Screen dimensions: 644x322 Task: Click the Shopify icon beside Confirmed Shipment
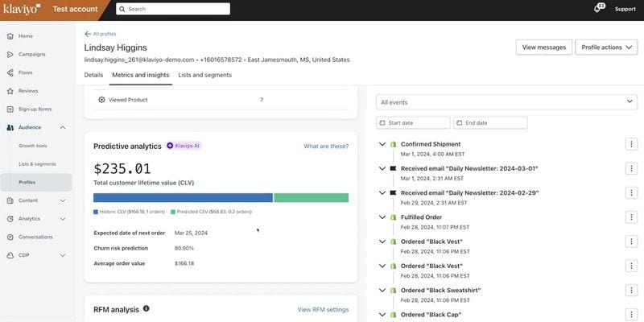tap(393, 144)
